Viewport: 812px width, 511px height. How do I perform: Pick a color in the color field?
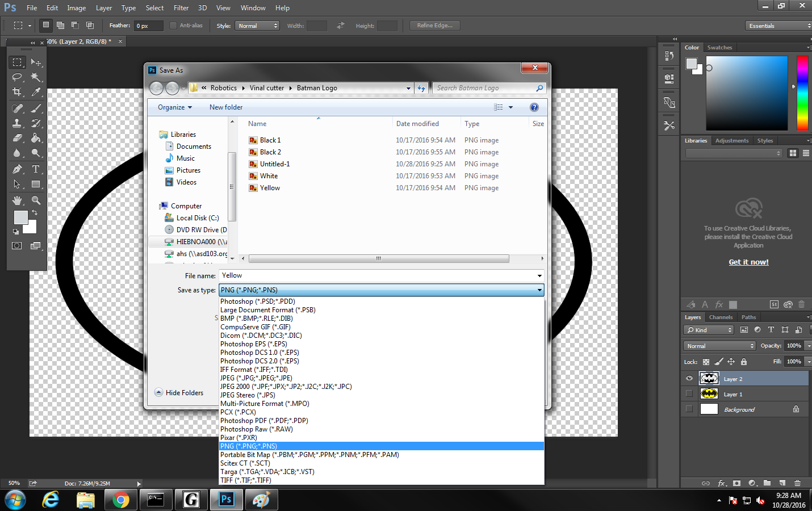[747, 93]
